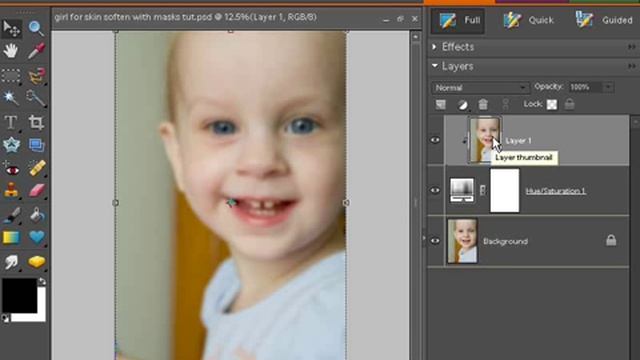Select the Hue/Saturation adjustment thumbnail
The image size is (640, 360).
462,190
